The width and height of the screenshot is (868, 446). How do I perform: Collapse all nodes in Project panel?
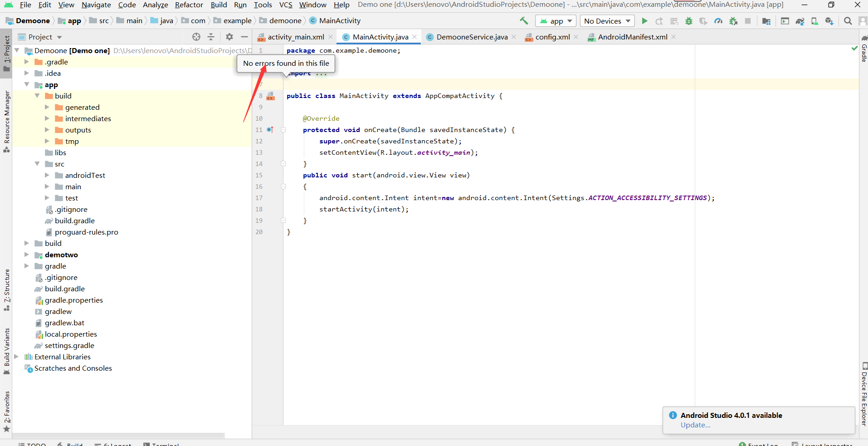(211, 37)
